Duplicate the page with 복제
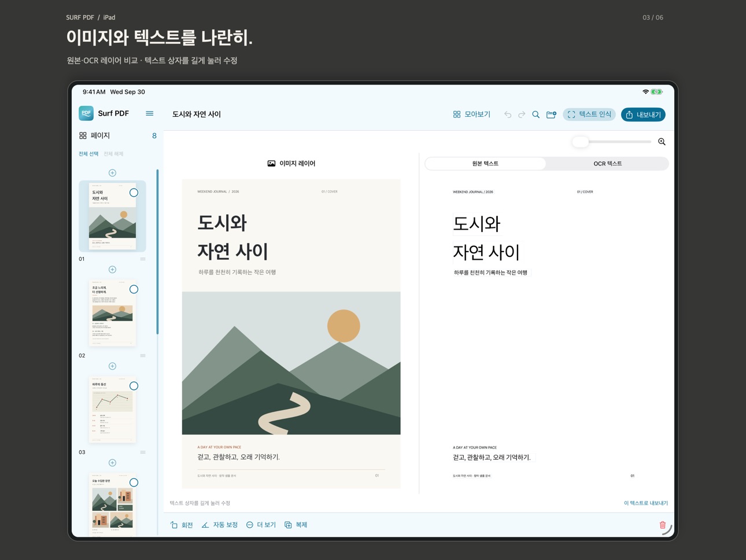This screenshot has height=560, width=746. pyautogui.click(x=296, y=525)
